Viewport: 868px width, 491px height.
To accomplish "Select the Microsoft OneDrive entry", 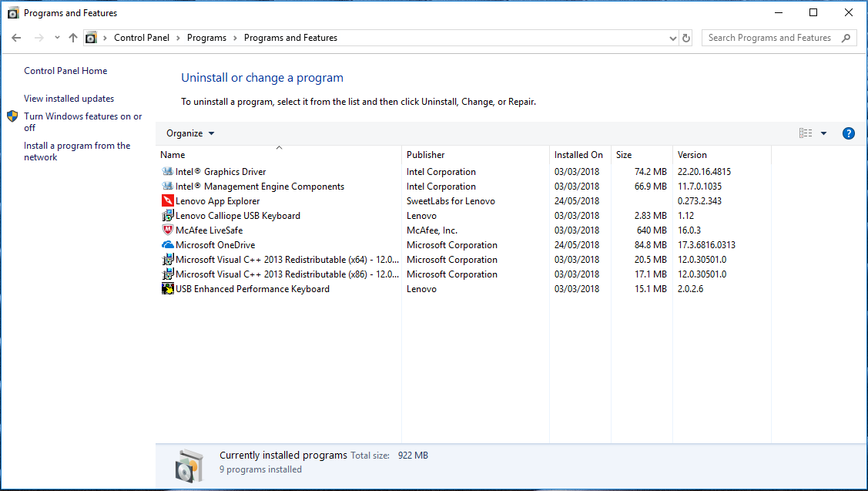I will pyautogui.click(x=216, y=245).
